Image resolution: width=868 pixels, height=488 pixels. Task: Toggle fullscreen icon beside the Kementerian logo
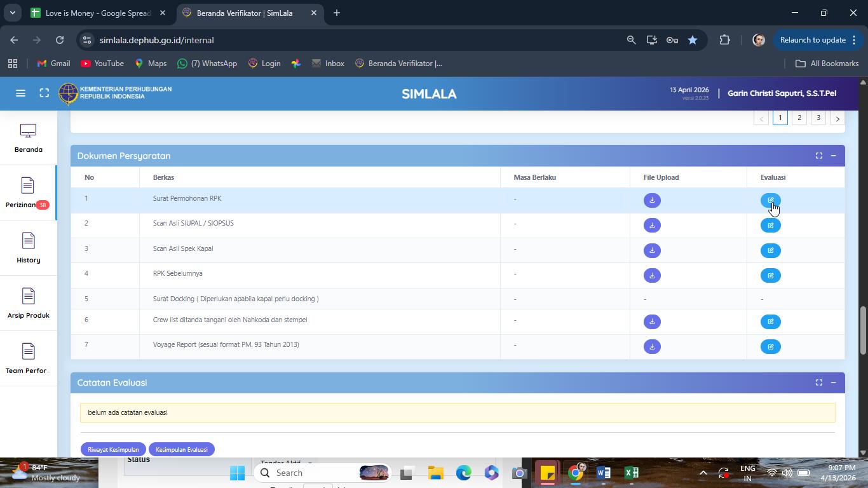click(x=44, y=93)
